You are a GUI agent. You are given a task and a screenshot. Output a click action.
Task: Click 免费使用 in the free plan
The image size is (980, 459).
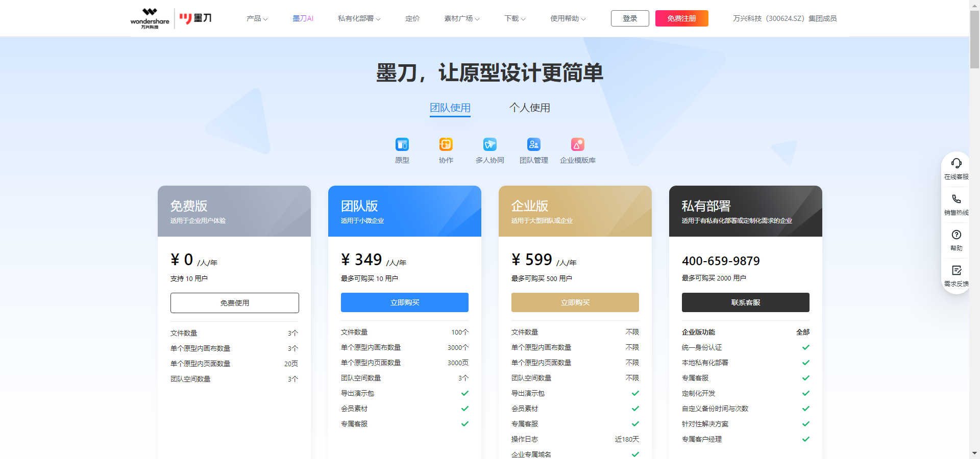235,303
